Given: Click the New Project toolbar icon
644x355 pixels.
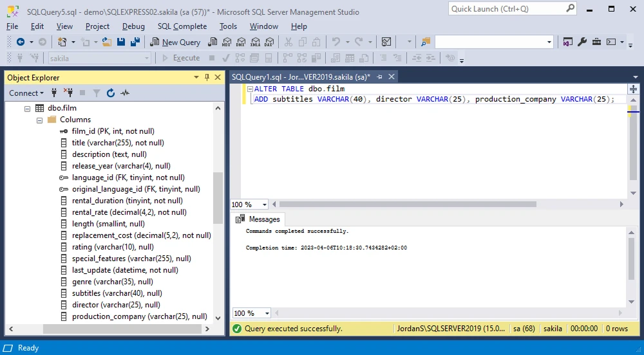Looking at the screenshot, I should tap(62, 42).
